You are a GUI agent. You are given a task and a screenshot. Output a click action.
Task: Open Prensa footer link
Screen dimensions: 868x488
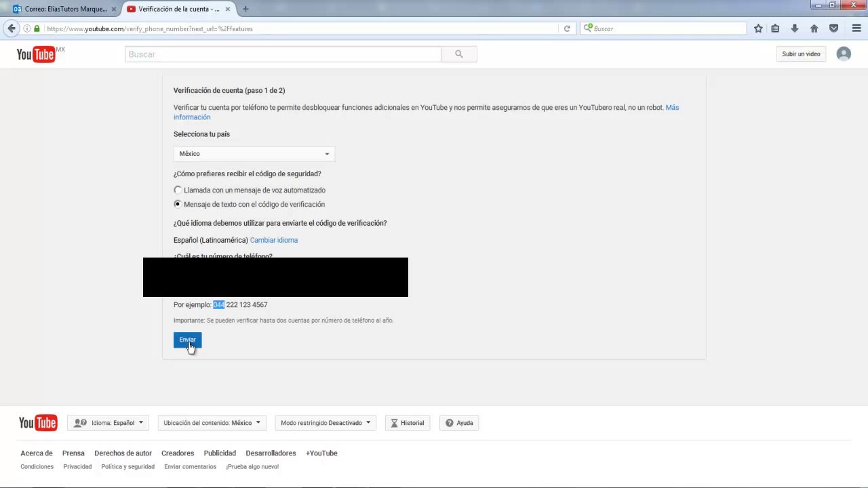point(73,453)
